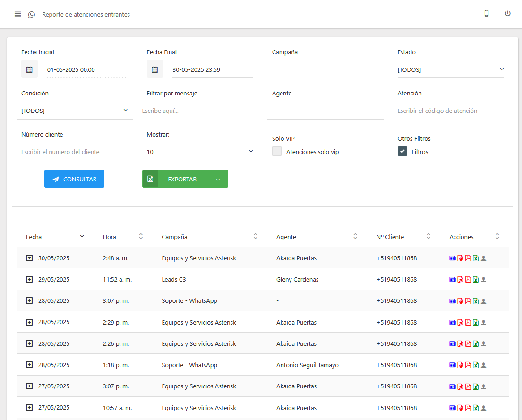
Task: Open the Exportar dropdown arrow
Action: click(218, 179)
